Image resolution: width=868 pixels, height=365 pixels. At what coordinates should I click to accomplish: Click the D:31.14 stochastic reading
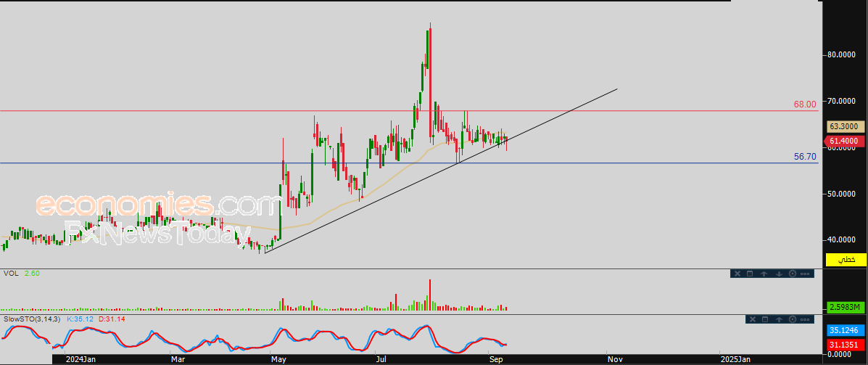tap(112, 319)
